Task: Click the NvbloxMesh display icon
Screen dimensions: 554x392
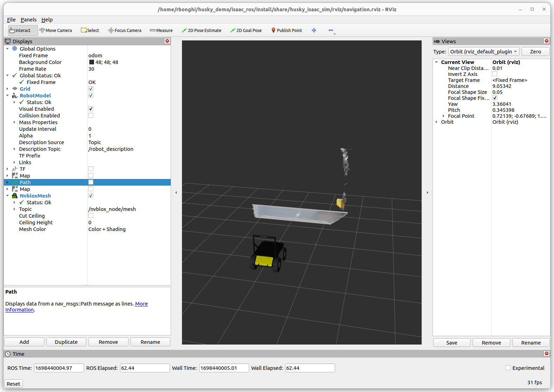Action: click(x=15, y=196)
